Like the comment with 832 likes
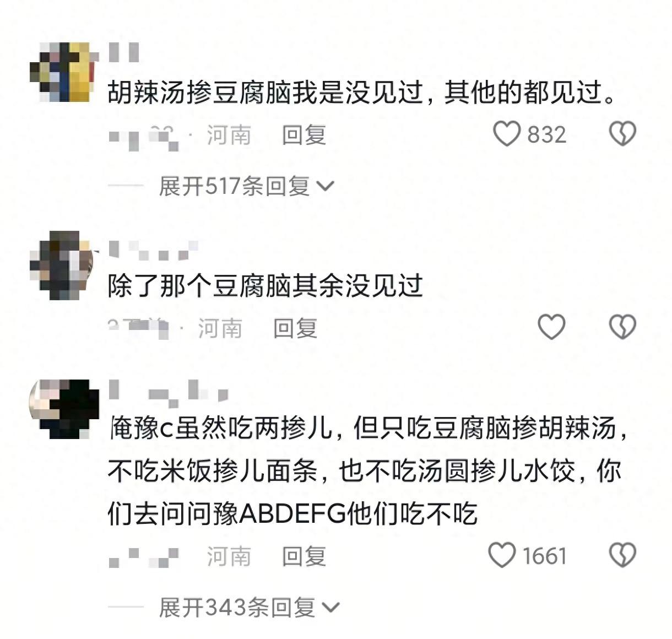The height and width of the screenshot is (639, 672). tap(506, 134)
